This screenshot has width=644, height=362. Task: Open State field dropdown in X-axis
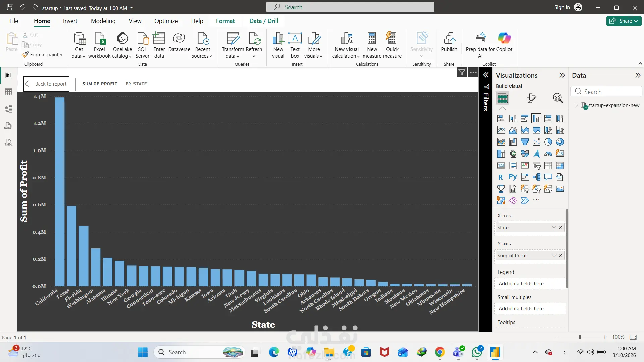tap(554, 227)
